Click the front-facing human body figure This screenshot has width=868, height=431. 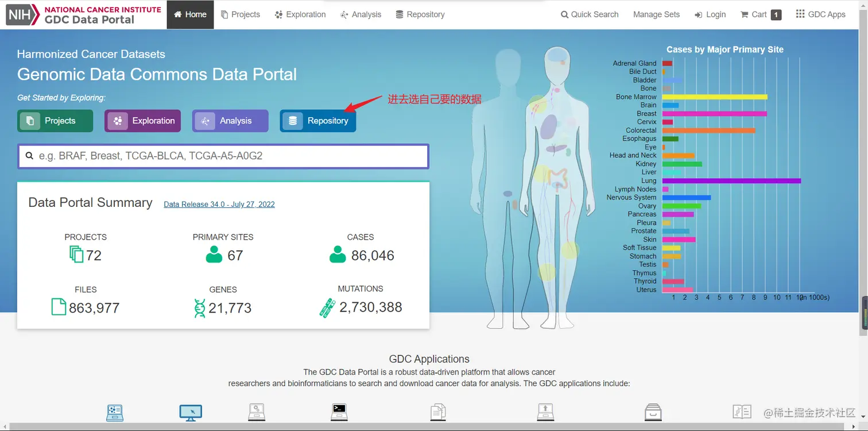click(558, 187)
